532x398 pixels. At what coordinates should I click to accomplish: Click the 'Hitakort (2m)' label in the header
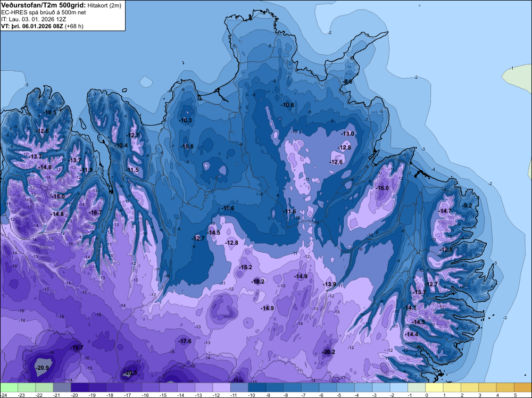pos(104,5)
